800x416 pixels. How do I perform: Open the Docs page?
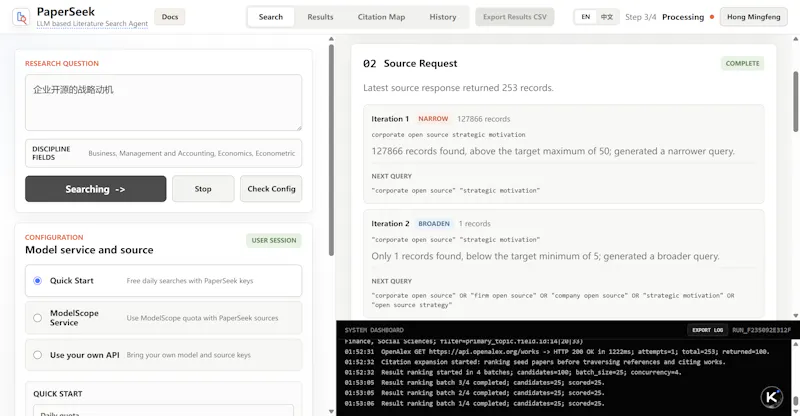click(x=170, y=17)
